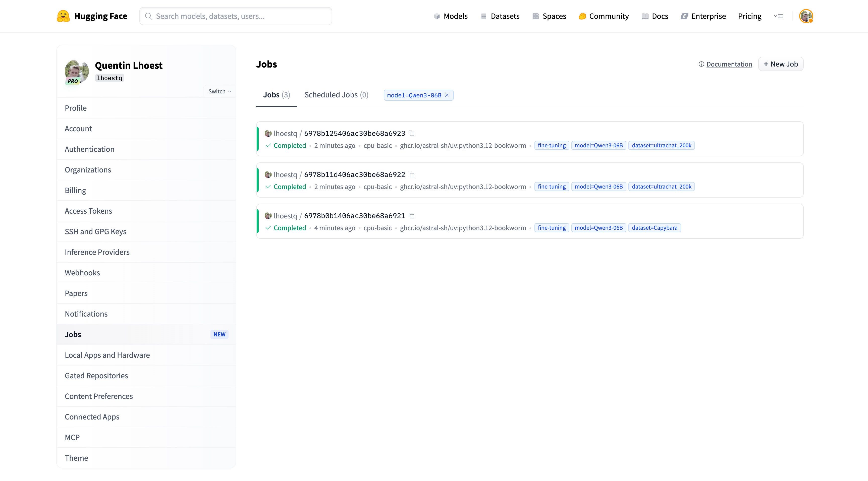Image resolution: width=868 pixels, height=481 pixels.
Task: Open the Spaces page
Action: point(549,16)
